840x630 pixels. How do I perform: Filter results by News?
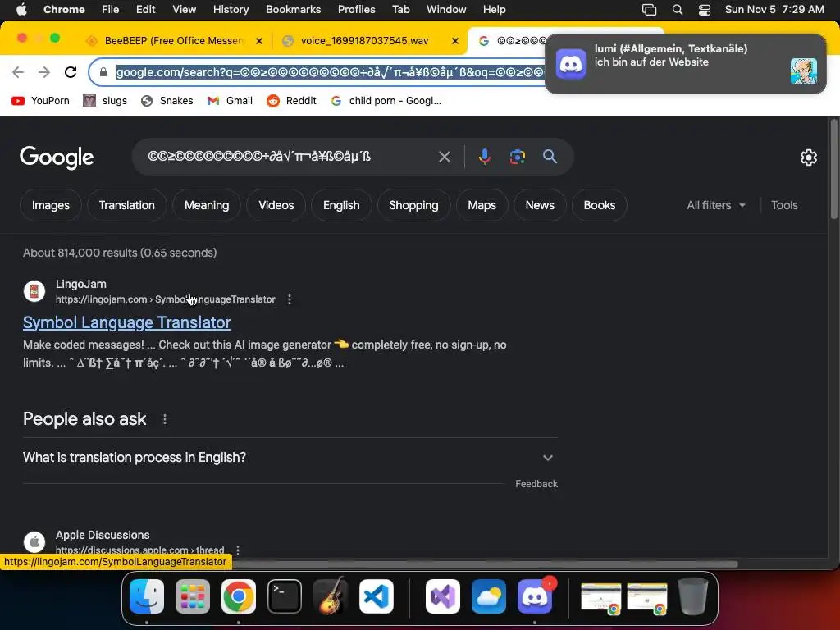tap(540, 205)
